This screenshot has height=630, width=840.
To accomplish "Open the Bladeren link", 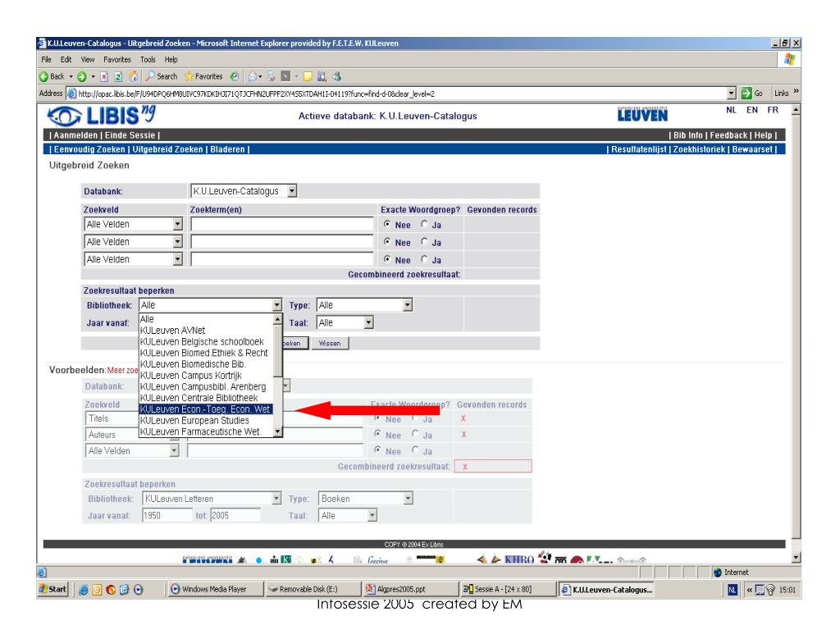I will 228,149.
